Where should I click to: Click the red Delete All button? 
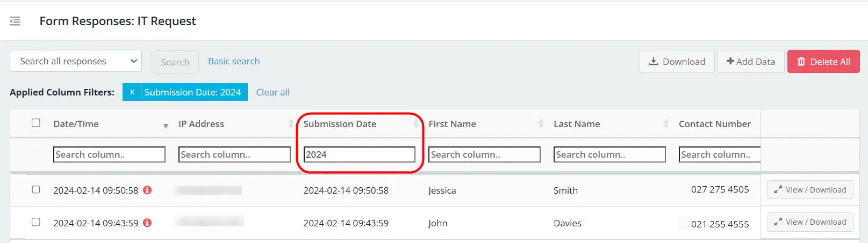pos(823,62)
